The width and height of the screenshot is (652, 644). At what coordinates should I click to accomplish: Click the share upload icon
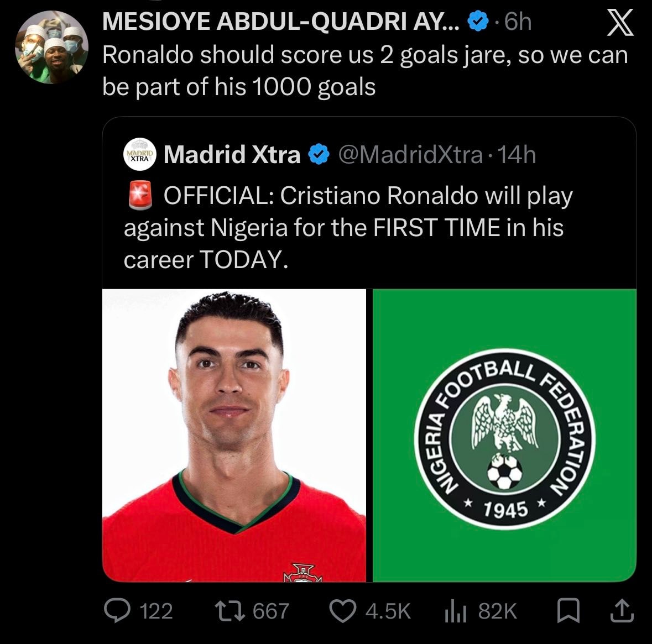tap(622, 610)
